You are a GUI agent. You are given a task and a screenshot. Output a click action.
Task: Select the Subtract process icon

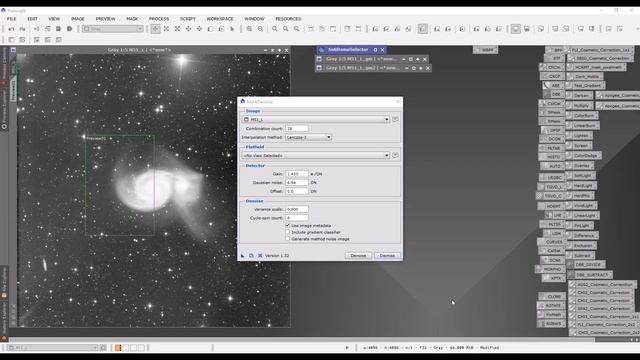581,256
